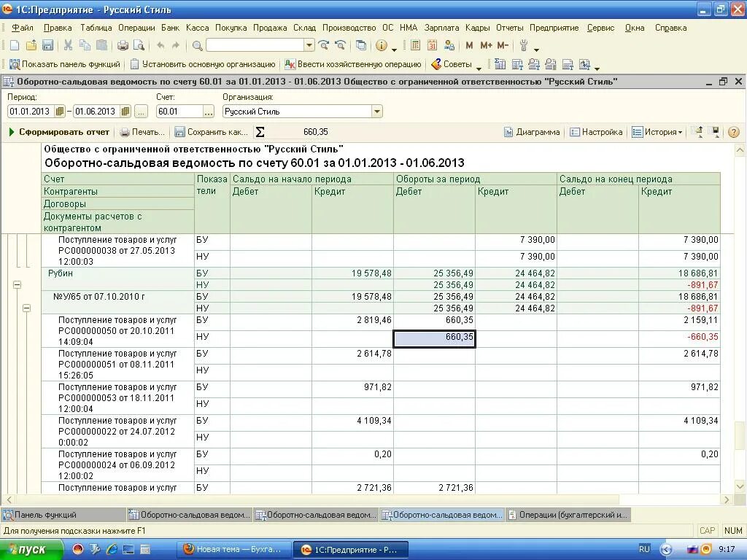The width and height of the screenshot is (747, 560).
Task: Click the M+ memory add icon
Action: (486, 45)
